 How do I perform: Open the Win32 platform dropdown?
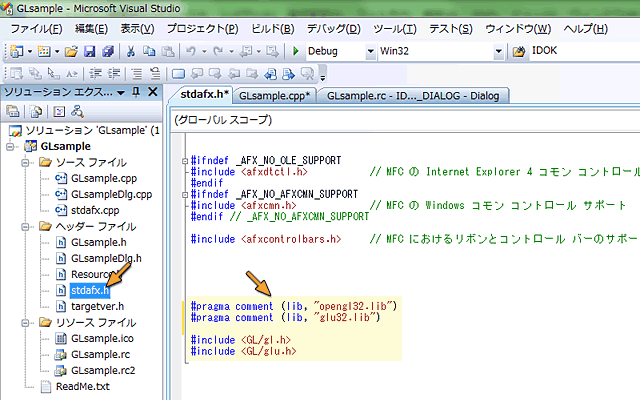498,51
